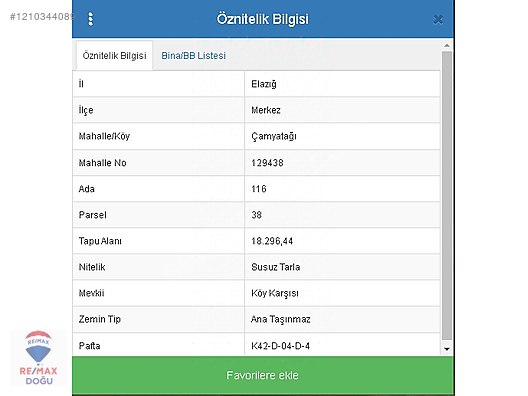The width and height of the screenshot is (528, 396).
Task: Switch to the Bina/BB Listesi tab
Action: [x=193, y=56]
